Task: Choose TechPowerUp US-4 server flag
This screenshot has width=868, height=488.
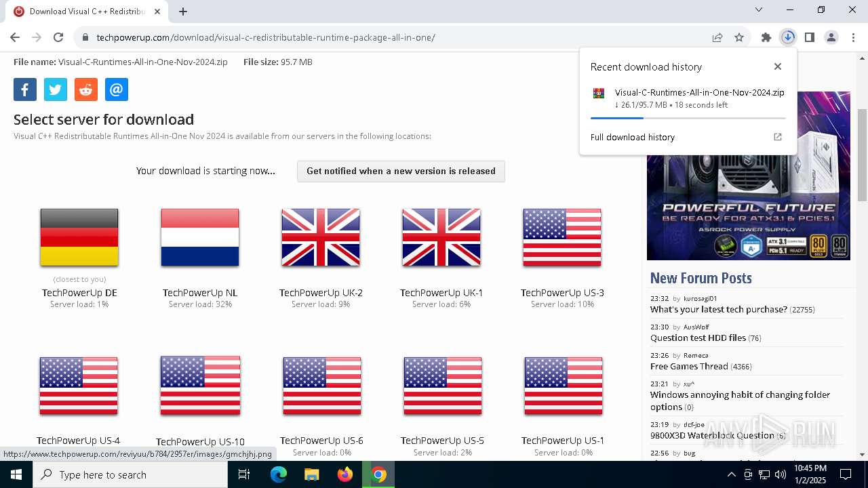Action: (79, 386)
